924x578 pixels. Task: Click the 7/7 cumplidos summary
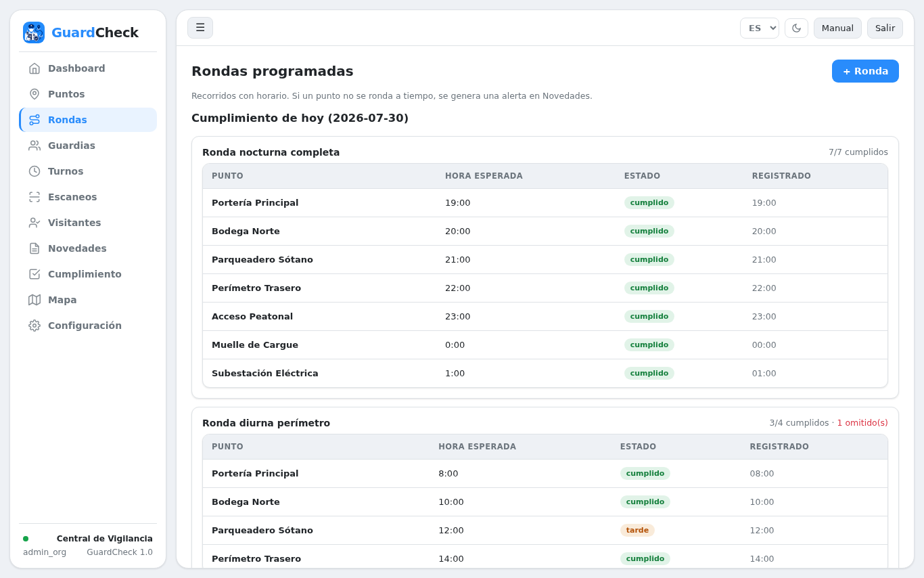858,152
